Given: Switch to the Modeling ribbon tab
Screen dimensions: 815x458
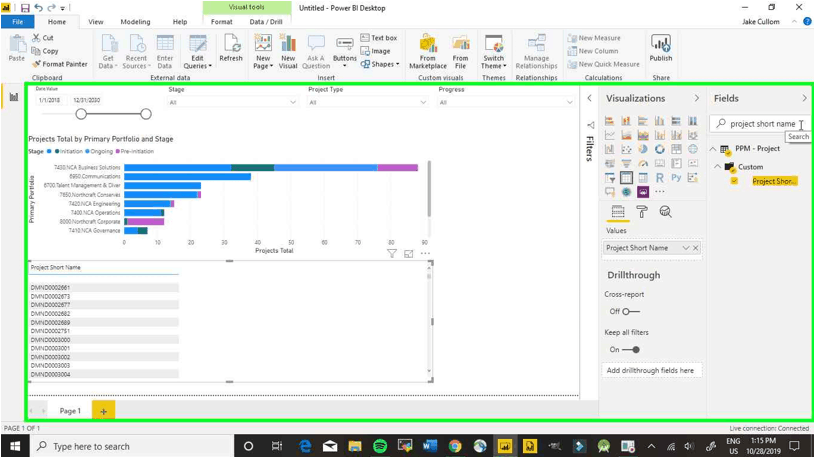Looking at the screenshot, I should 135,22.
